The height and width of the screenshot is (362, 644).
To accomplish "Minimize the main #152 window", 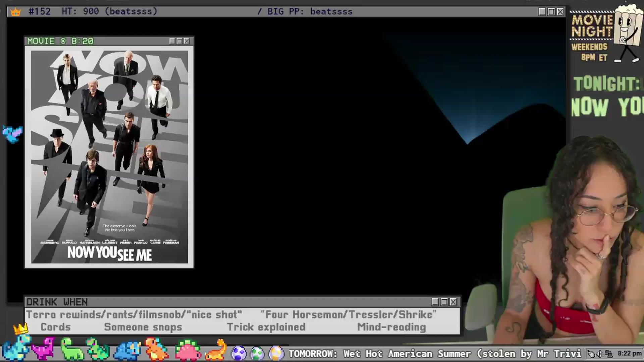I will 542,12.
